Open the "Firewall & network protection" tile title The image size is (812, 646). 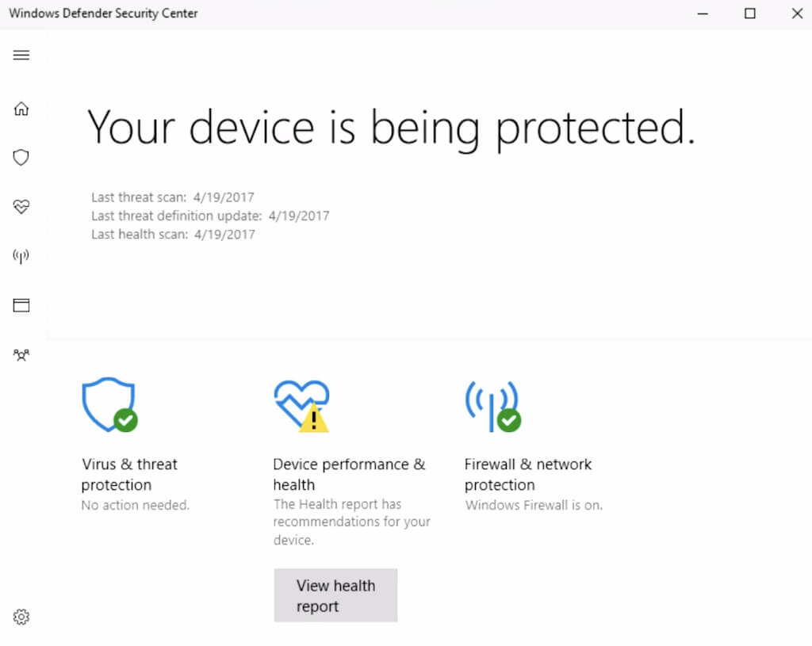pos(528,474)
